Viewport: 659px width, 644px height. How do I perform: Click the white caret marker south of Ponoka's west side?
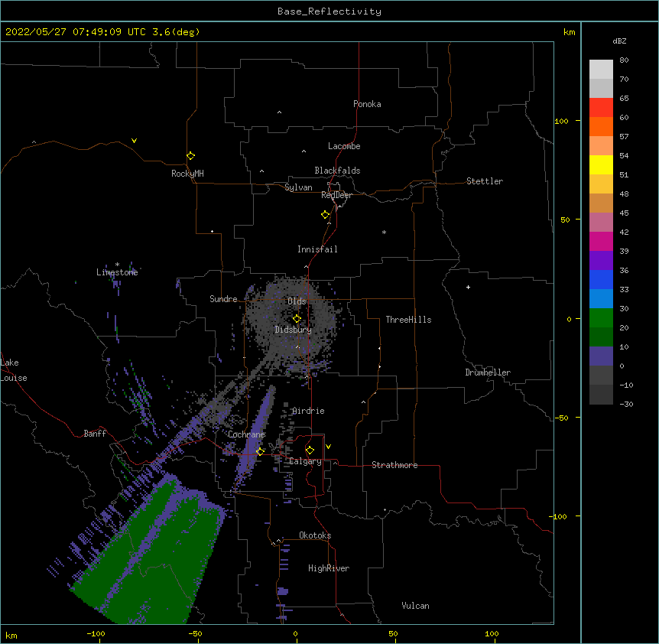[x=279, y=112]
